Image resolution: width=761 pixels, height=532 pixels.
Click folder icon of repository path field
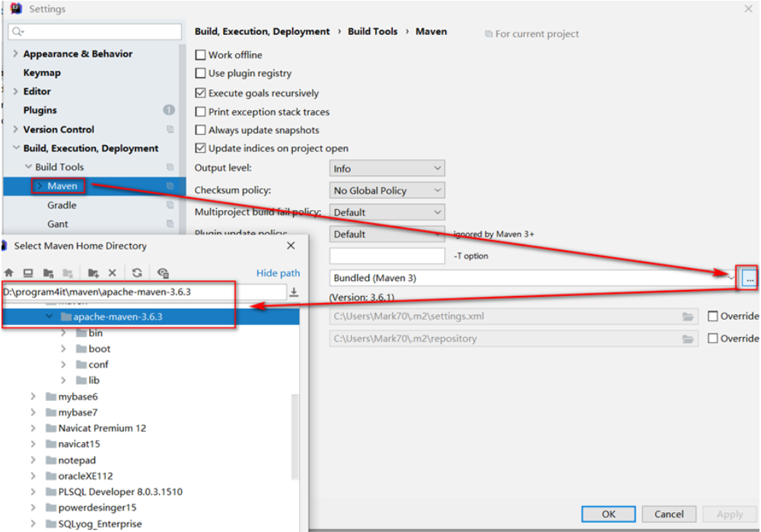pos(688,339)
